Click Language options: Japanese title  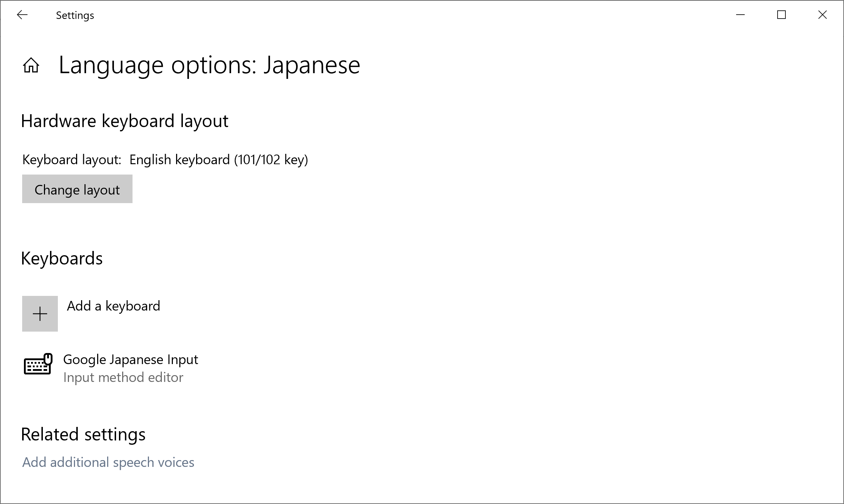coord(209,65)
